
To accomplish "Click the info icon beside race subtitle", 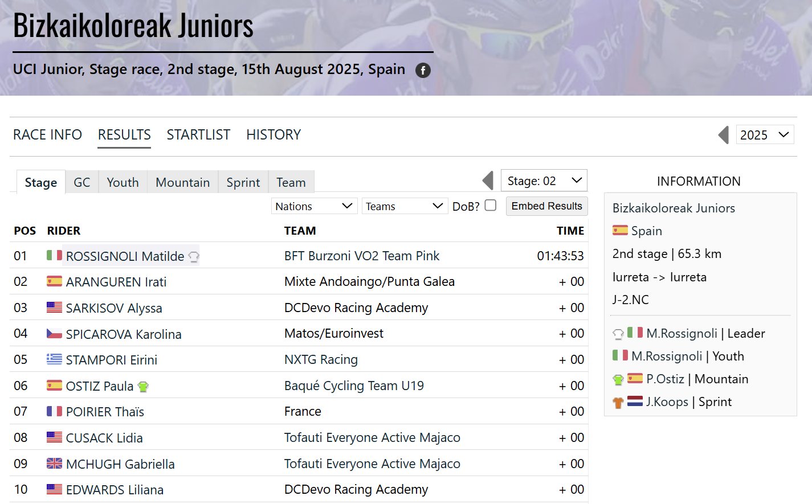I will [423, 70].
